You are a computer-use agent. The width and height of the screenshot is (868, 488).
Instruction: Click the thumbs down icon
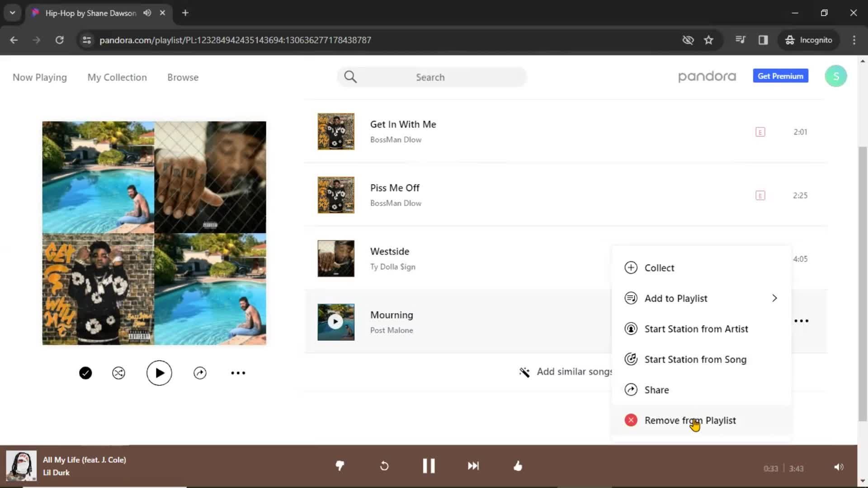340,466
